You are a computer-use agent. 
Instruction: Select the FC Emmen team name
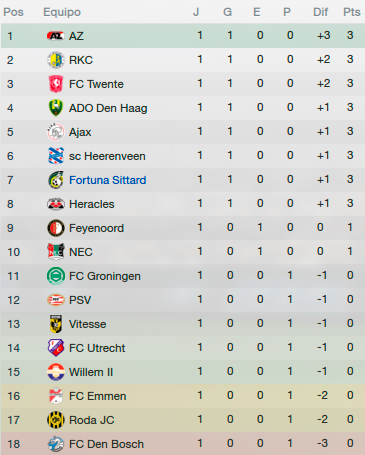[x=98, y=396]
